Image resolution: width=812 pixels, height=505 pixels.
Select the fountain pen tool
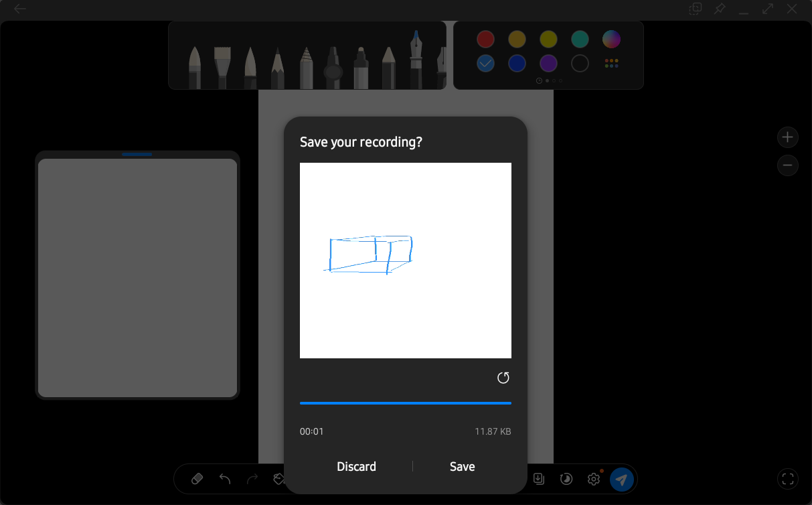416,60
